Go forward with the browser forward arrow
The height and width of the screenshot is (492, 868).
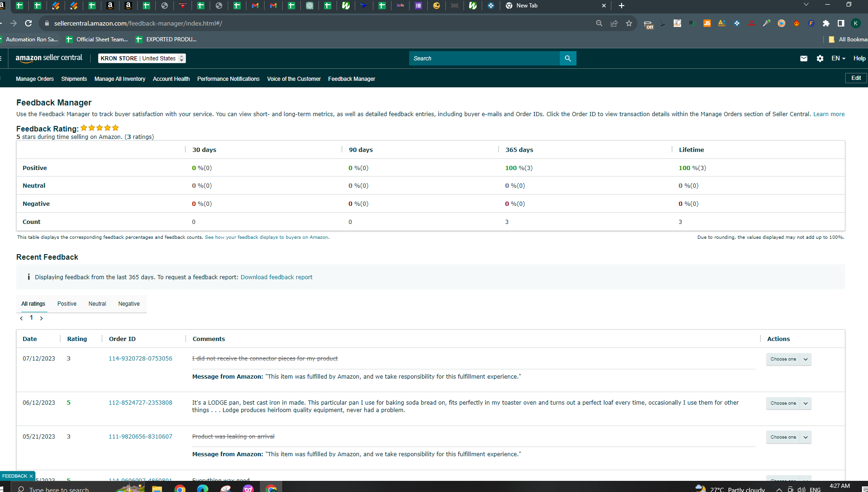(13, 23)
